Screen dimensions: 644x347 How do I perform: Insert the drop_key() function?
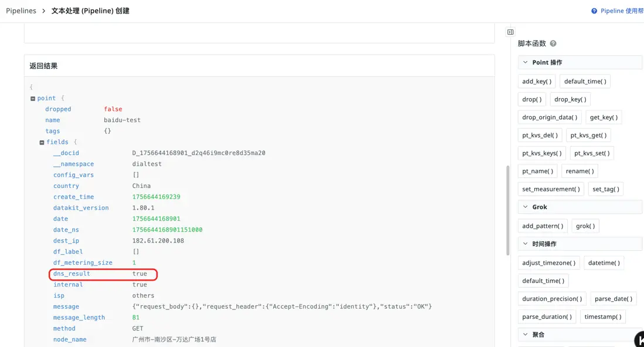pos(570,99)
